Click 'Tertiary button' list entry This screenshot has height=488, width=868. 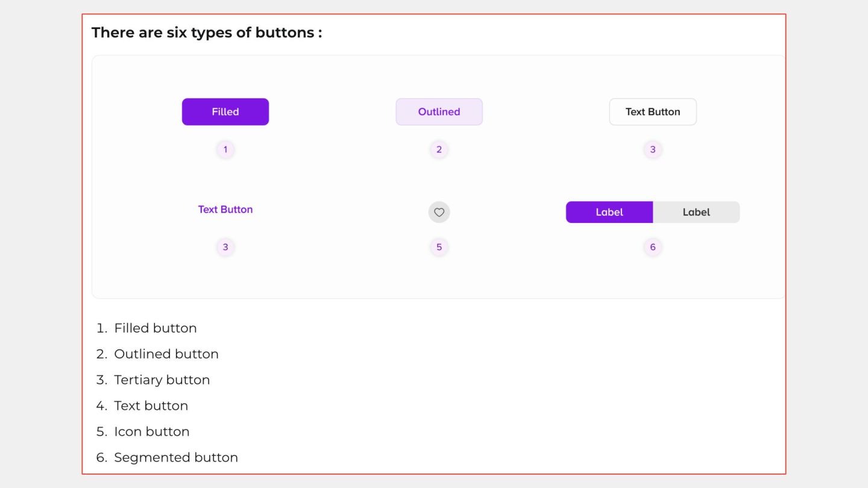pos(162,380)
